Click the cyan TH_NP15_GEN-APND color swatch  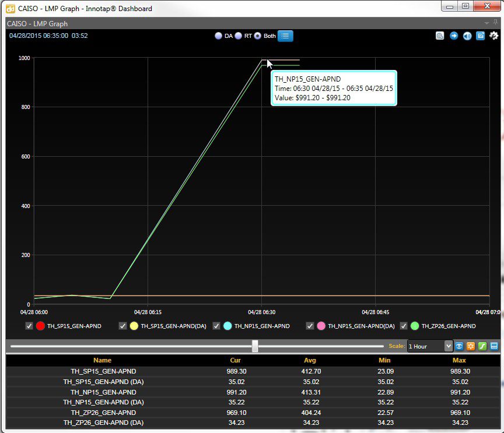pos(228,326)
